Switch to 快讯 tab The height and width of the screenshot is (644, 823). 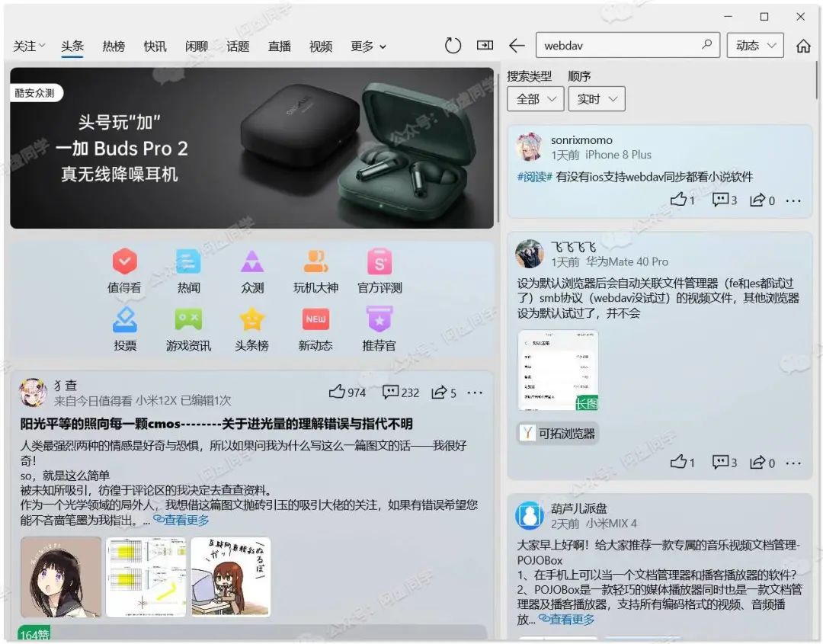click(155, 46)
